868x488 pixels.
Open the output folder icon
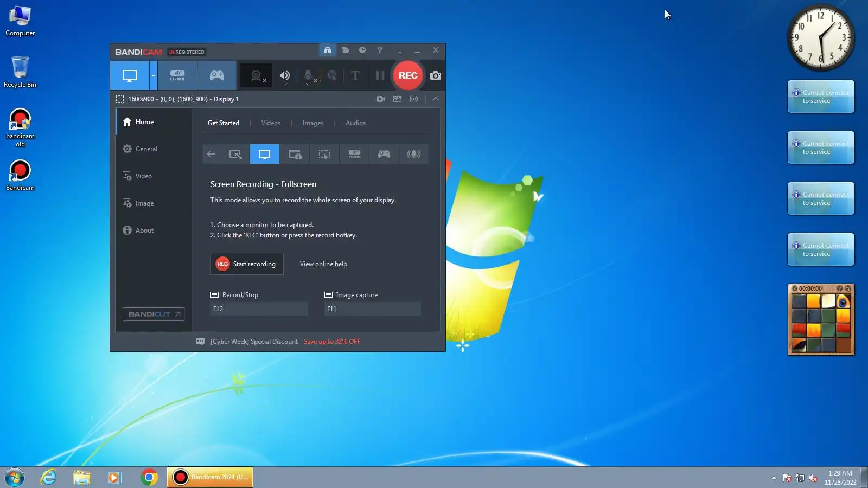click(x=345, y=50)
